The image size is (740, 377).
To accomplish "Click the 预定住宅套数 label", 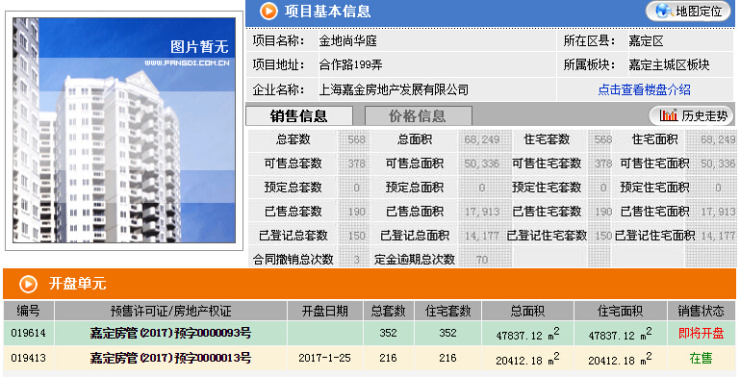I will click(547, 188).
